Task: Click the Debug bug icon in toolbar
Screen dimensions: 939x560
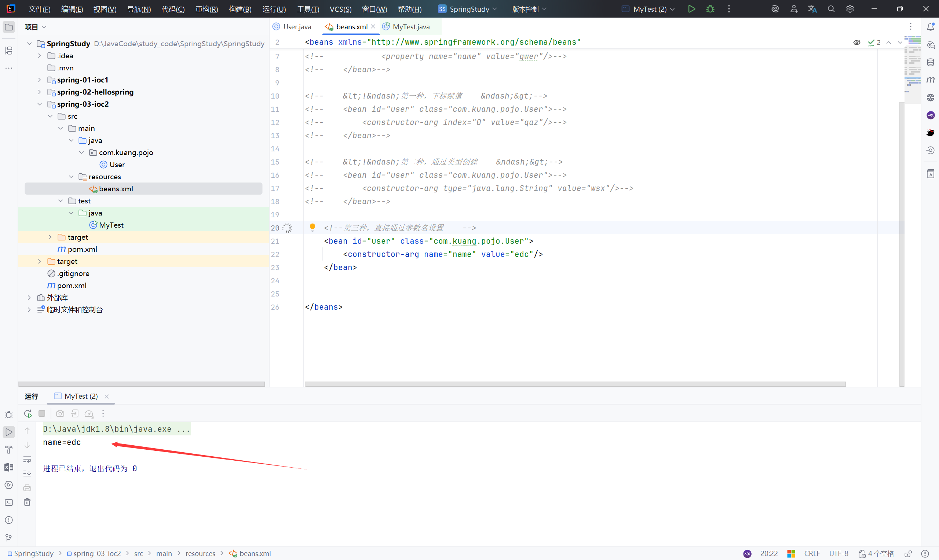Action: [x=710, y=9]
